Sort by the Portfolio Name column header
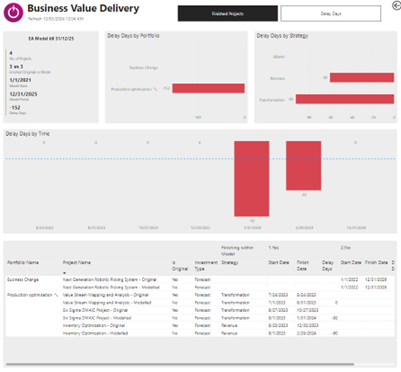The height and width of the screenshot is (372, 401). point(23,263)
